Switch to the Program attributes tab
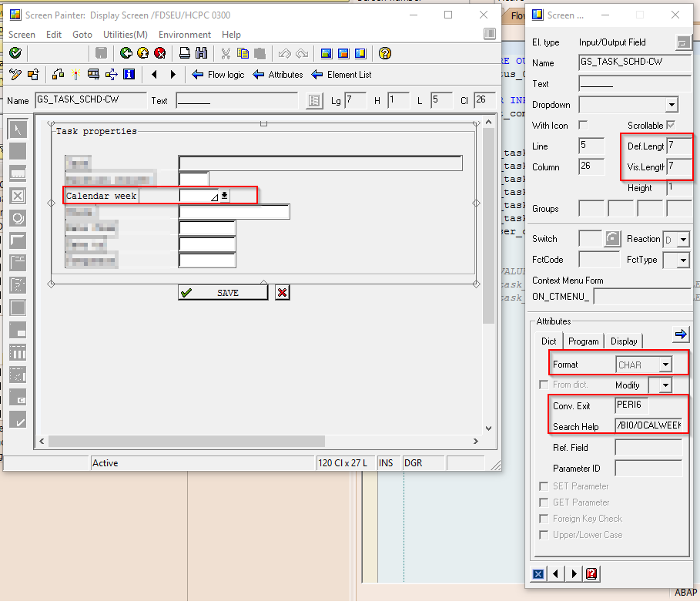 (x=583, y=341)
